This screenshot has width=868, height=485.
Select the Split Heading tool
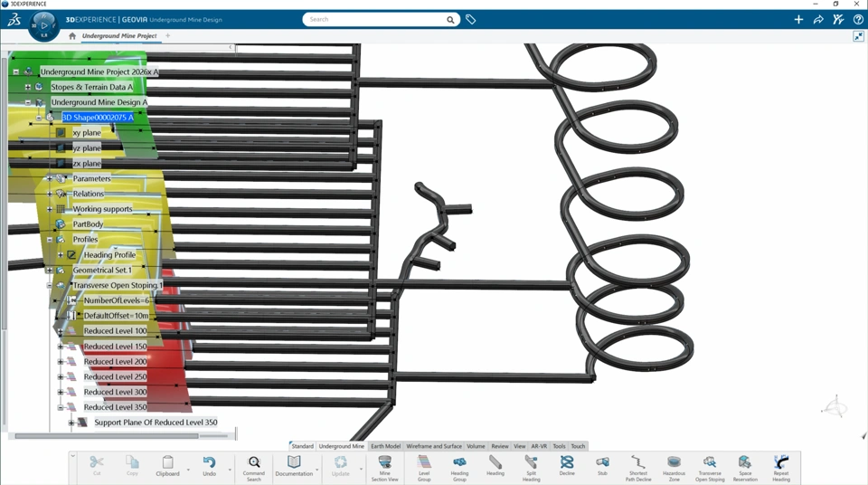[531, 462]
